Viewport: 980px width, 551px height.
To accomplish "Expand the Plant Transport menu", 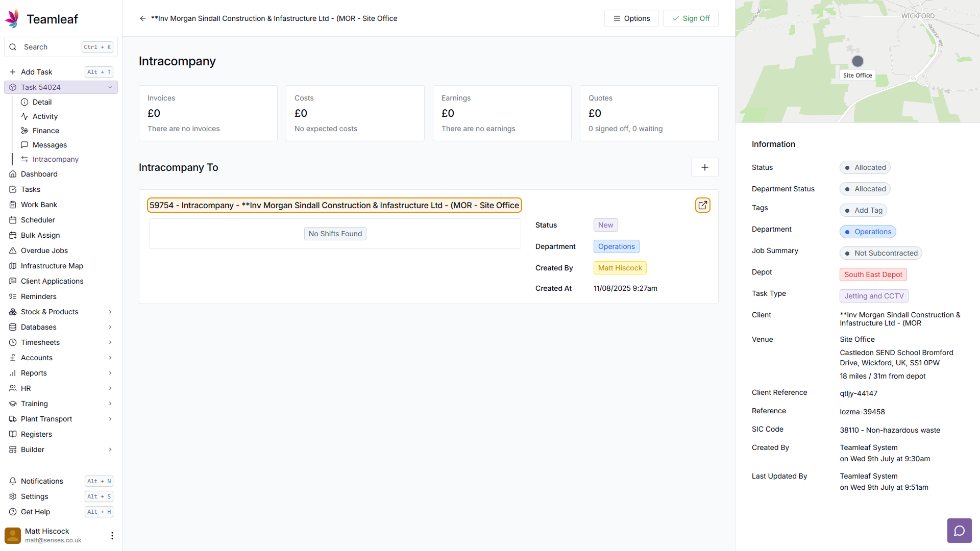I will coord(110,419).
